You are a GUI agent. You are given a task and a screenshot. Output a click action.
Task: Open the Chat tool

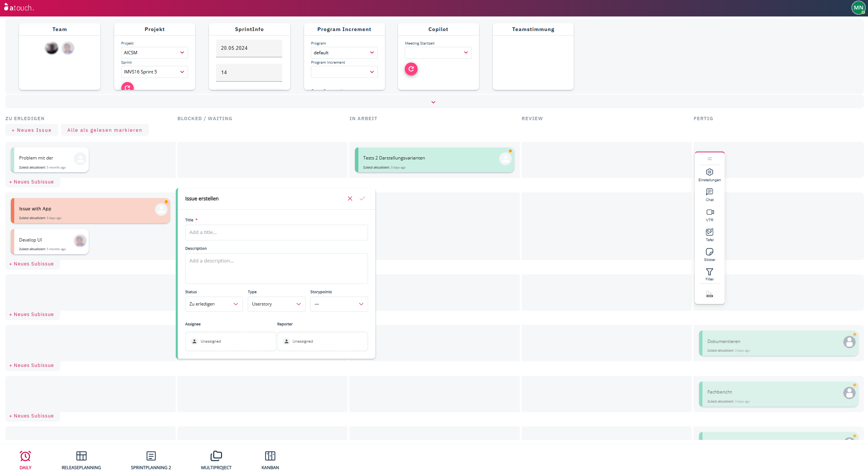pos(709,195)
